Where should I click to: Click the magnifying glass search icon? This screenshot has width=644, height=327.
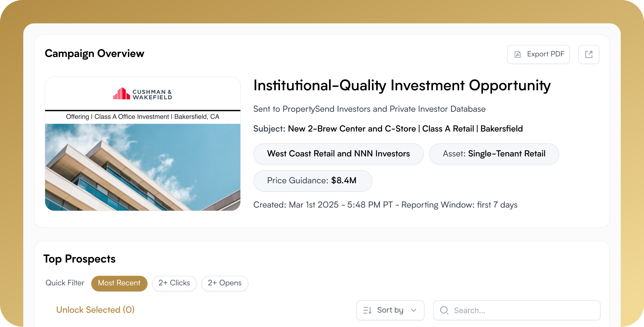444,310
